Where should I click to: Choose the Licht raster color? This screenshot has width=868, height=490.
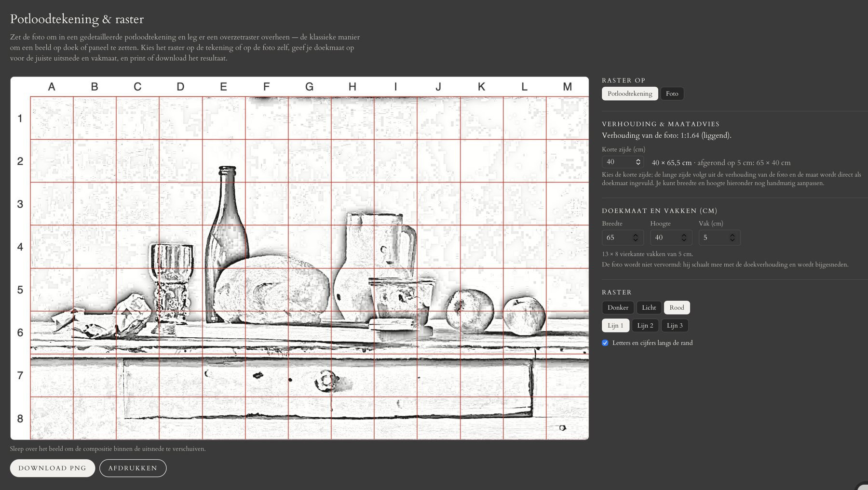tap(649, 307)
